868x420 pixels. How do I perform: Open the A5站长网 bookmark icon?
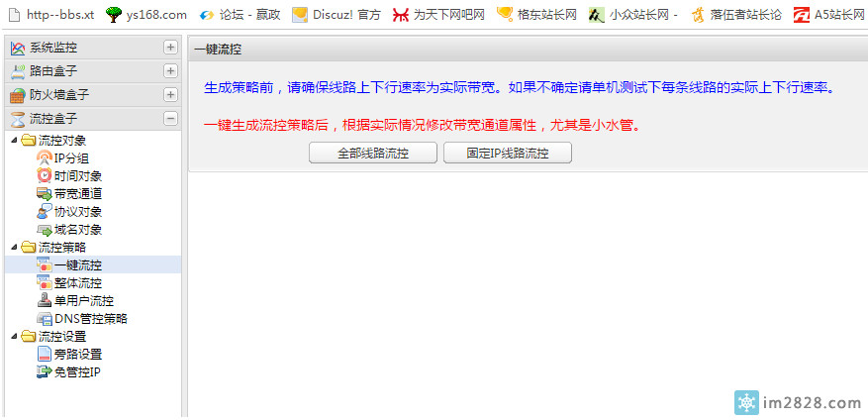point(802,15)
